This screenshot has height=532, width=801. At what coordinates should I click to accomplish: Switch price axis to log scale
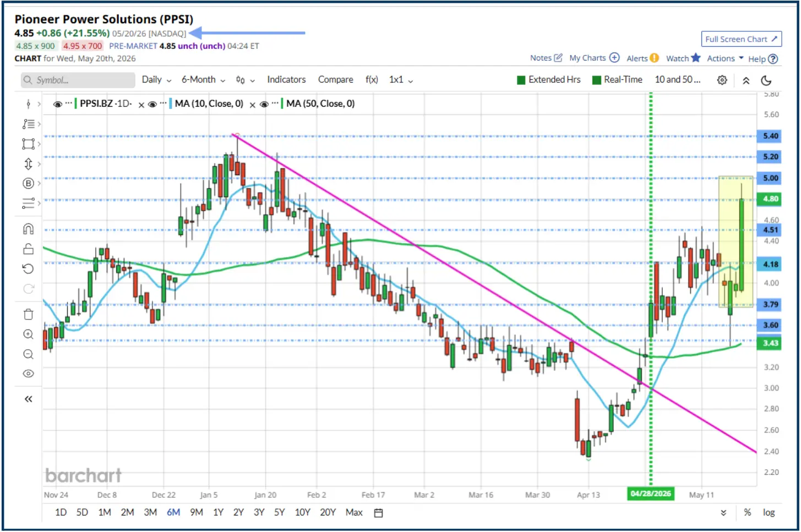[769, 513]
